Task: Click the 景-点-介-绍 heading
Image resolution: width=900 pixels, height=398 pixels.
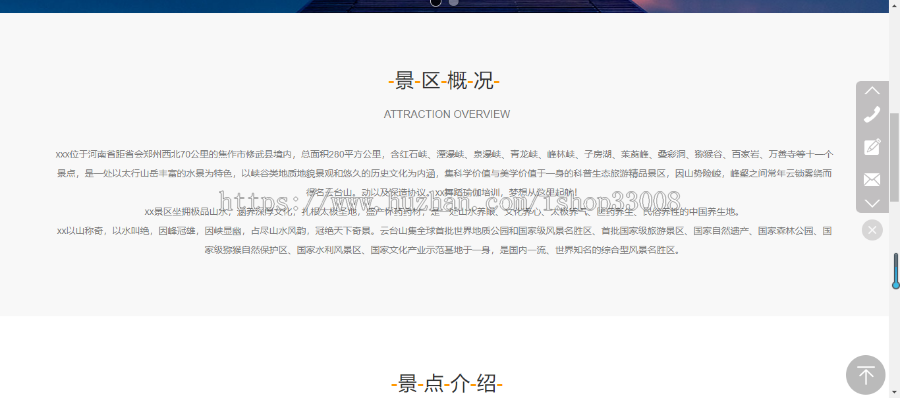Action: pos(447,383)
